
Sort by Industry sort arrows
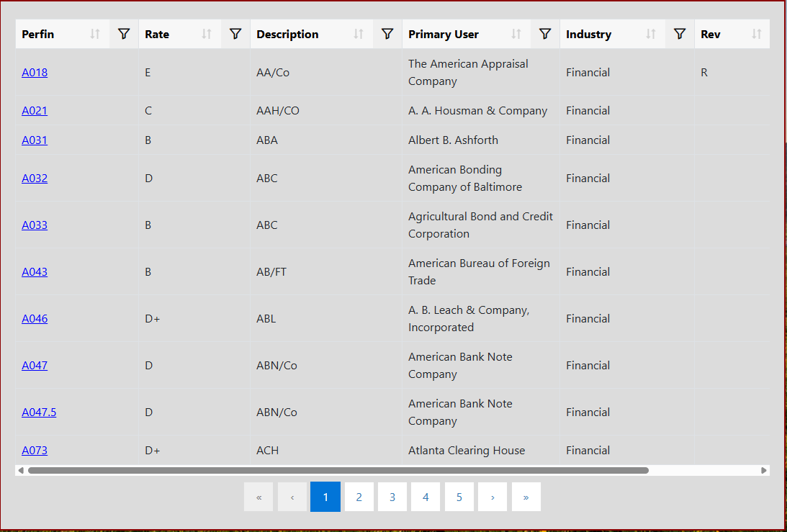[651, 34]
